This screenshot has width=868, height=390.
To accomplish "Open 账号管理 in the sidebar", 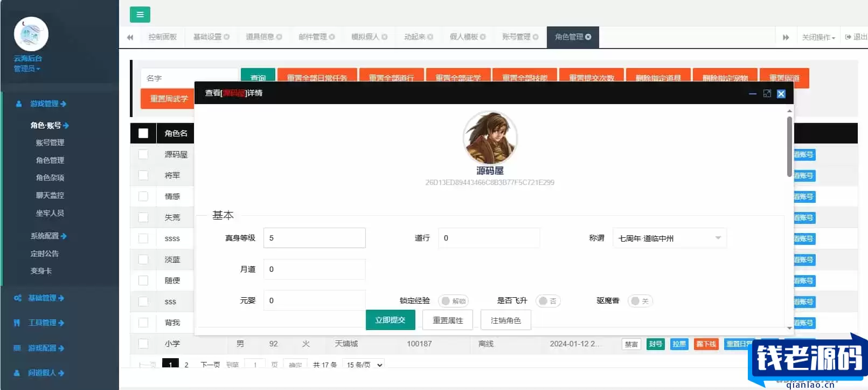I will 50,143.
